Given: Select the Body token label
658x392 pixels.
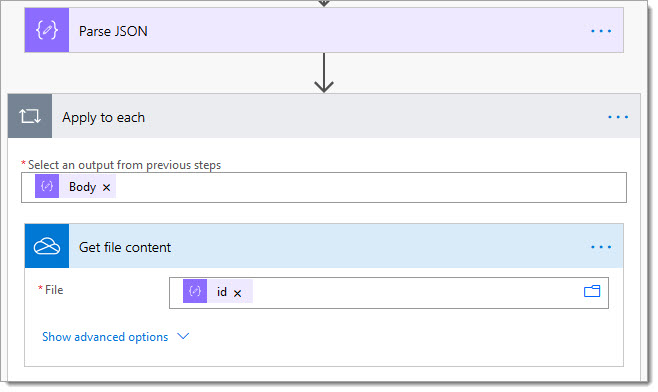Looking at the screenshot, I should coord(82,187).
